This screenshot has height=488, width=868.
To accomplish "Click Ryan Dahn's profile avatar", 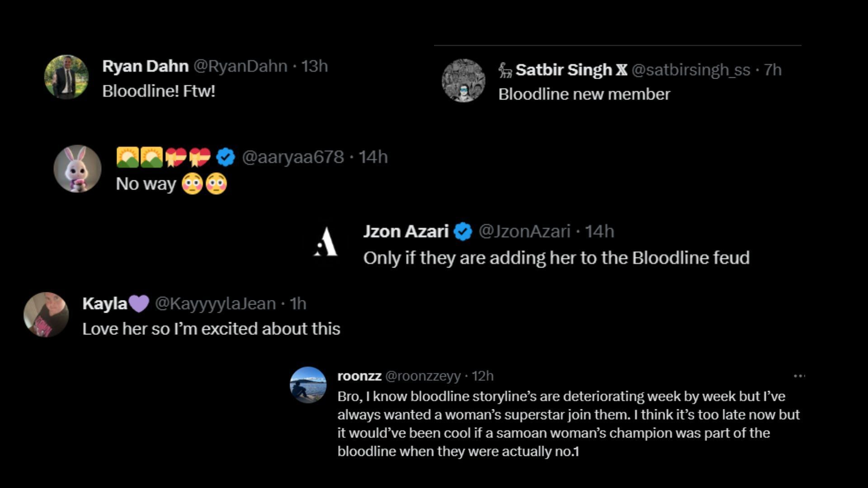I will pyautogui.click(x=66, y=77).
